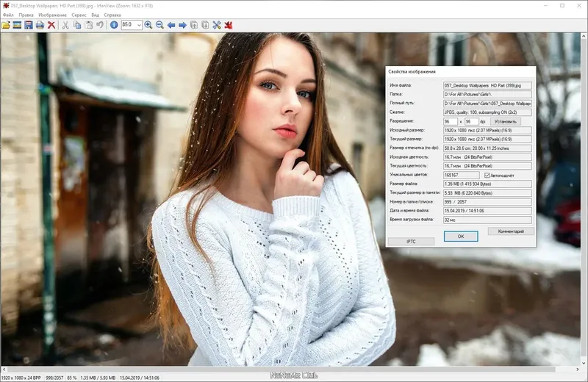Click the file date 15.04.2019 field
Screen dimensions: 588x382
[487, 211]
